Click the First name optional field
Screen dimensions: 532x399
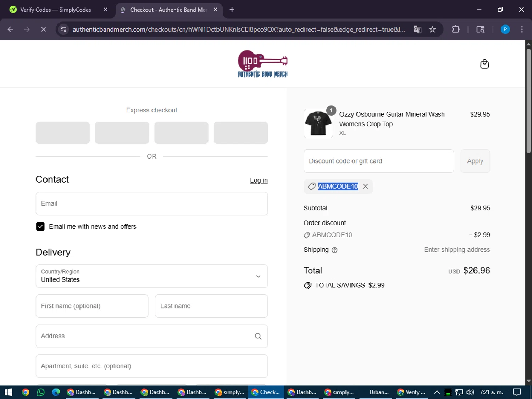click(x=92, y=306)
